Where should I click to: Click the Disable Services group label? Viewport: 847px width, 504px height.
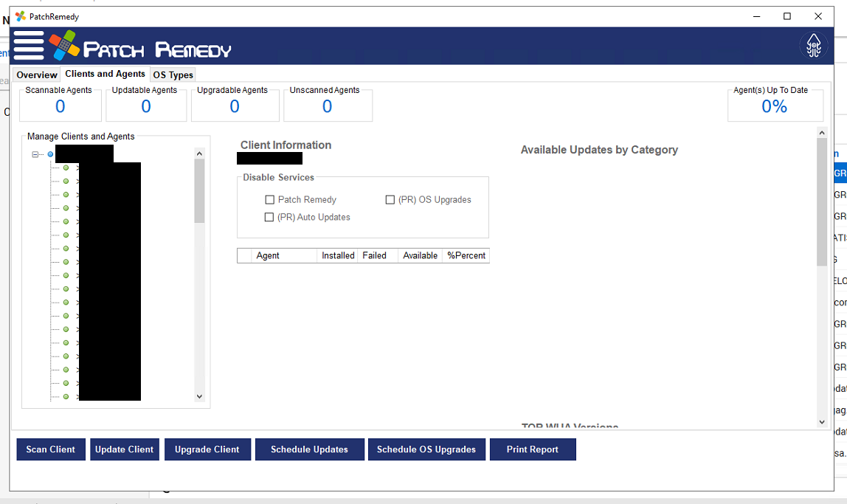[x=278, y=177]
